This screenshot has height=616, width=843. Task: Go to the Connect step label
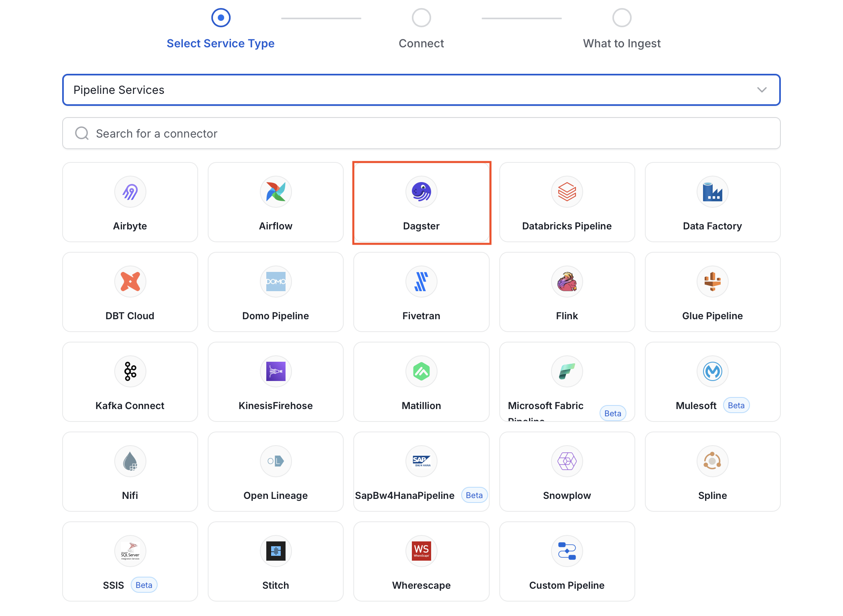pyautogui.click(x=421, y=43)
